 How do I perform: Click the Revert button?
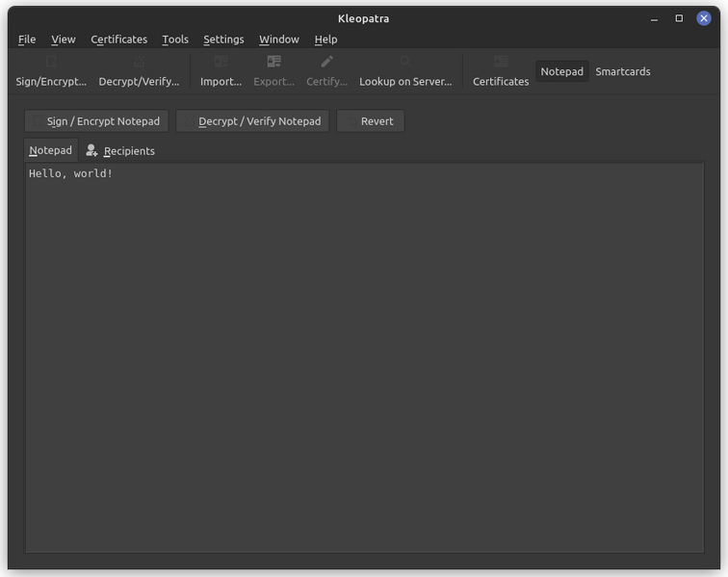pos(371,121)
